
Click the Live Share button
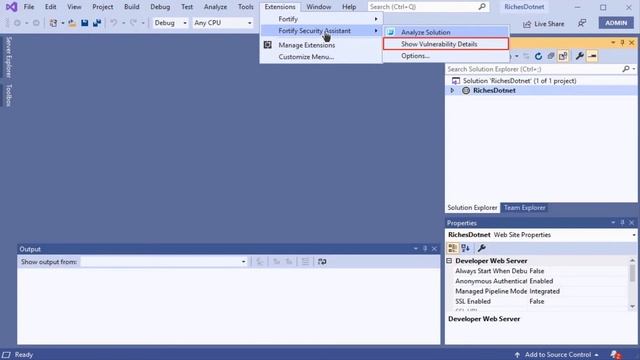[543, 24]
